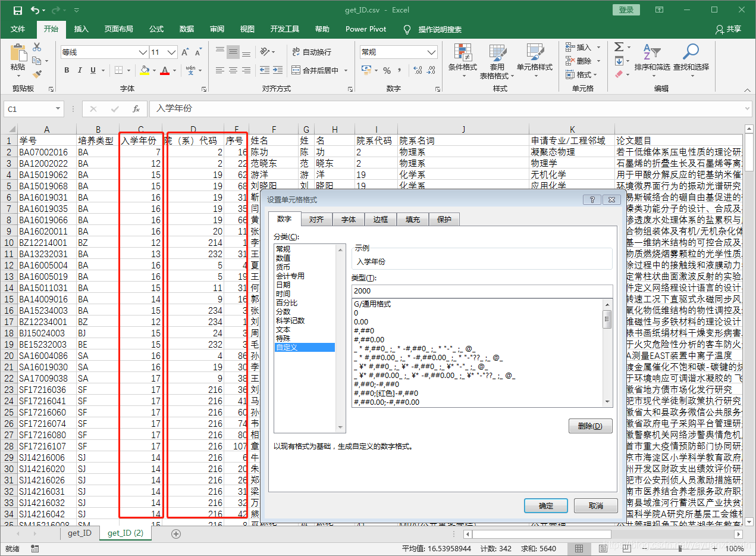Image resolution: width=756 pixels, height=556 pixels.
Task: Open the font name 等线 dropdown
Action: [143, 52]
